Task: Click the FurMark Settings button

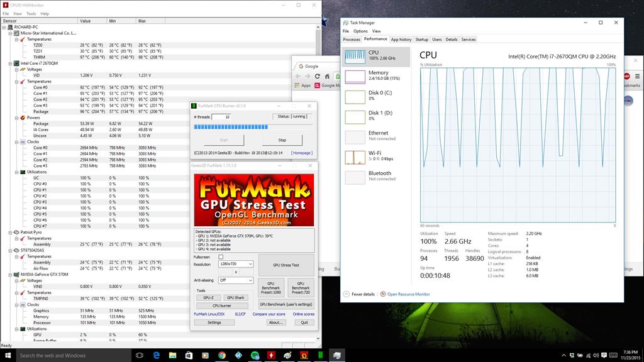Action: pyautogui.click(x=214, y=322)
